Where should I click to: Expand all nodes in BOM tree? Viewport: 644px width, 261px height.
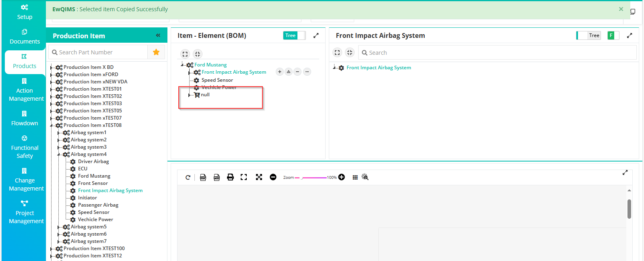(185, 54)
